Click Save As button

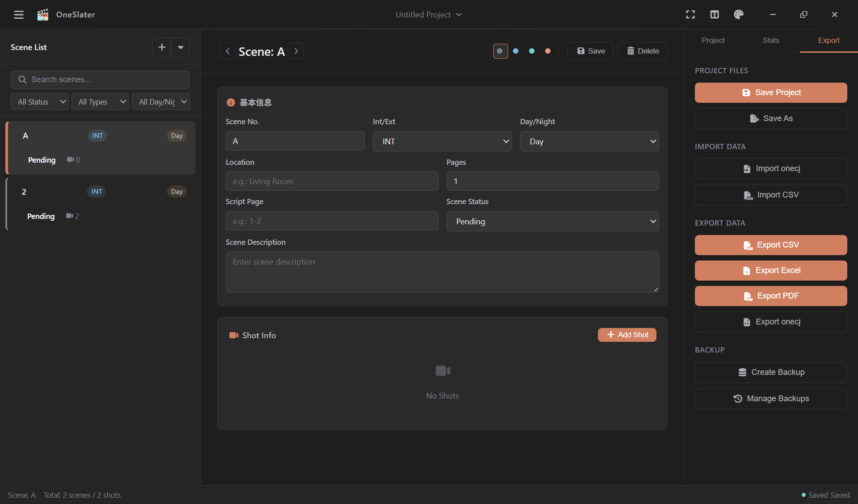click(771, 118)
